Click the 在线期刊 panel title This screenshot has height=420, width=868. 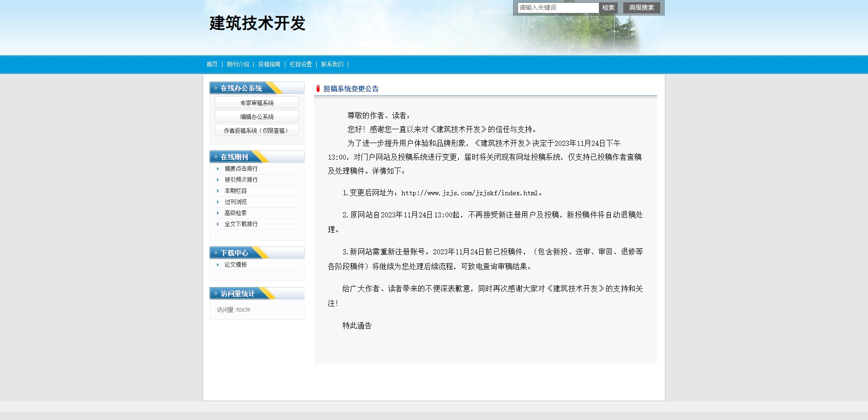coord(234,157)
